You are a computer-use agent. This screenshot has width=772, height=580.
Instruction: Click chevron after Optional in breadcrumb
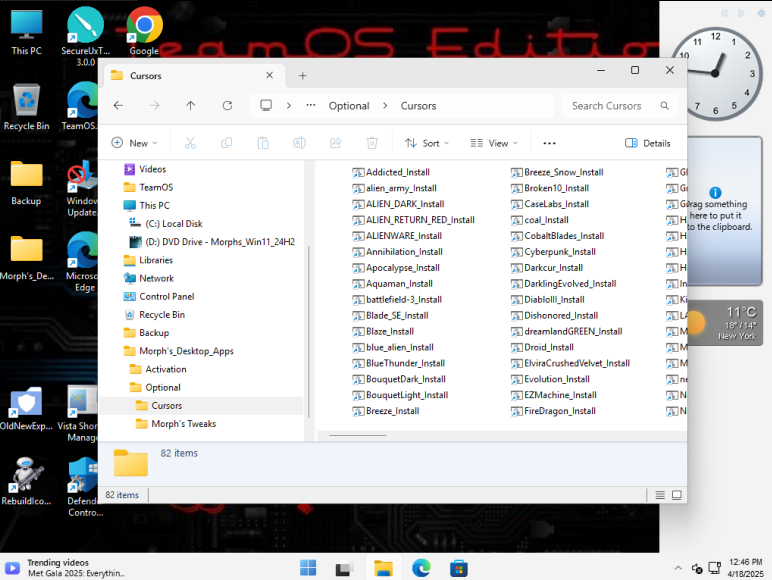click(x=385, y=106)
